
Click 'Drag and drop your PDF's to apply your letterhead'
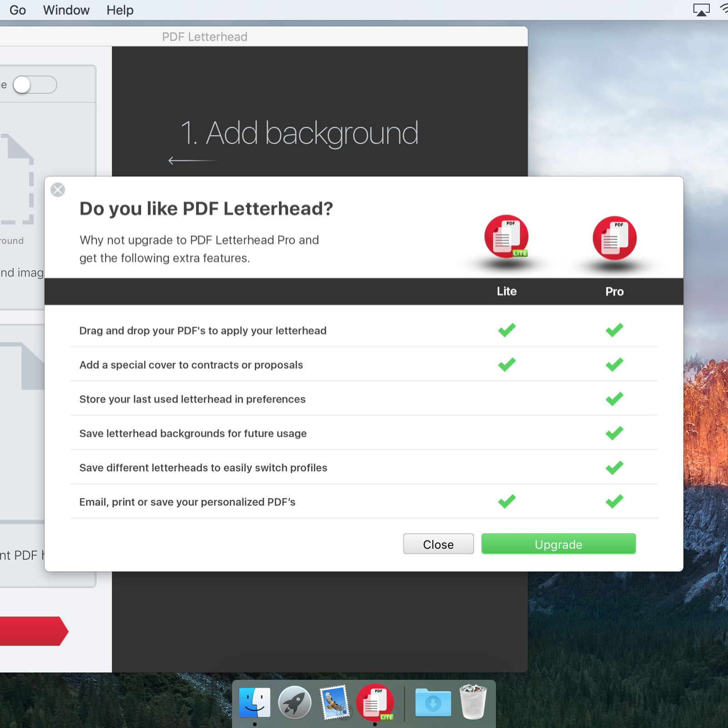(x=203, y=331)
